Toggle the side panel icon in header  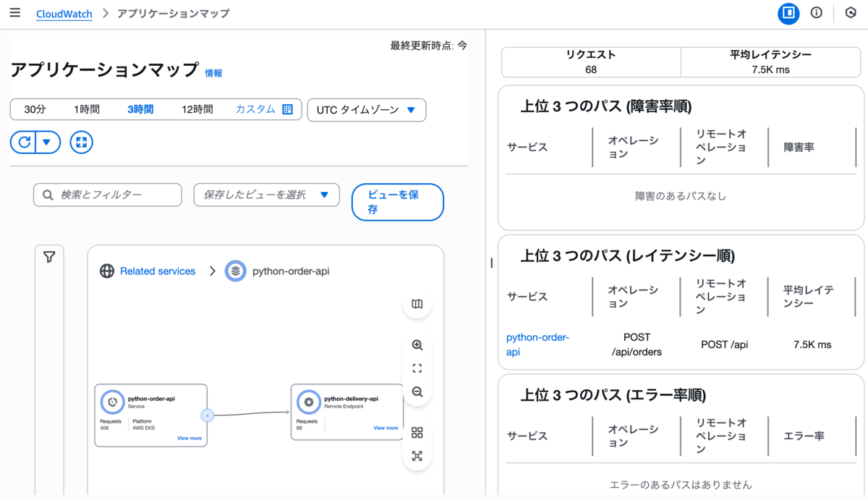(x=788, y=13)
